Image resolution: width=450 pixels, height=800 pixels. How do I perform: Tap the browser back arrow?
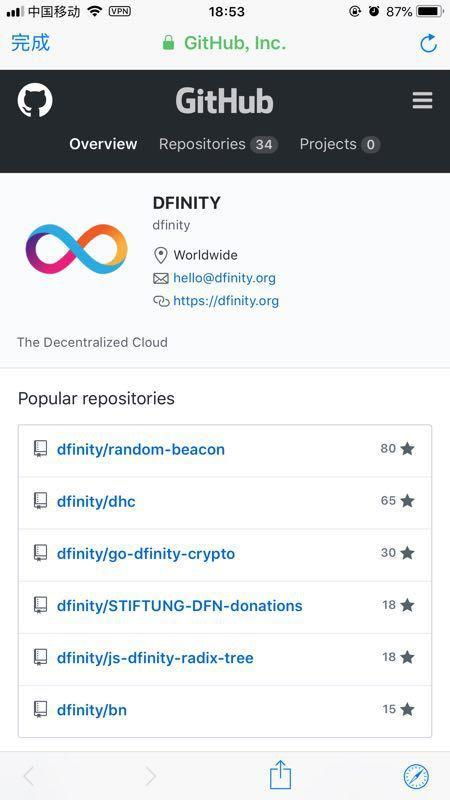[29, 777]
